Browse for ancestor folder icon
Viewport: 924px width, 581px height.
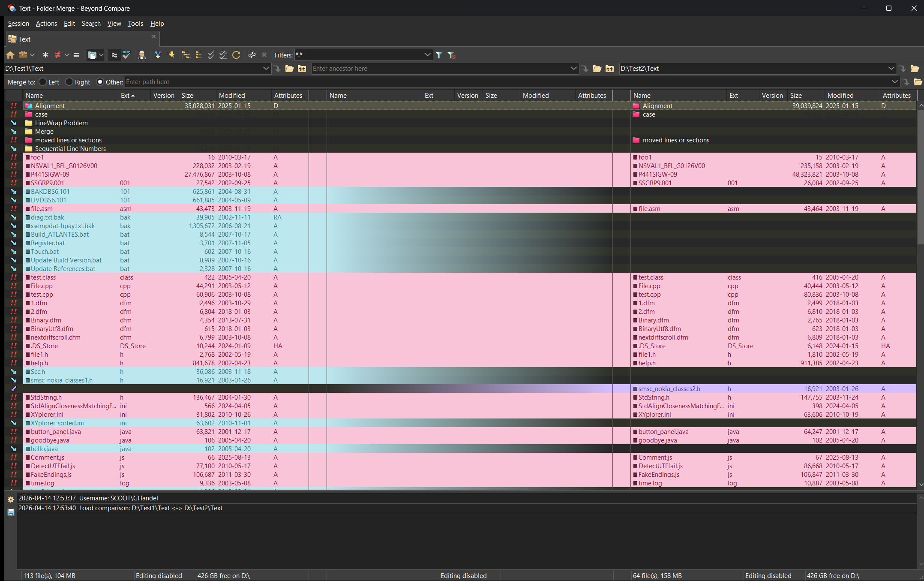[597, 69]
